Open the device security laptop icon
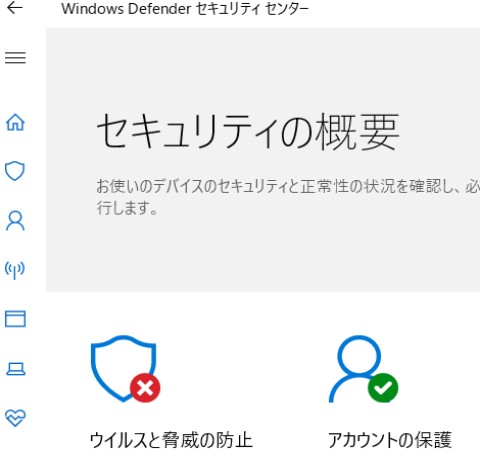The width and height of the screenshot is (480, 454). tap(16, 369)
